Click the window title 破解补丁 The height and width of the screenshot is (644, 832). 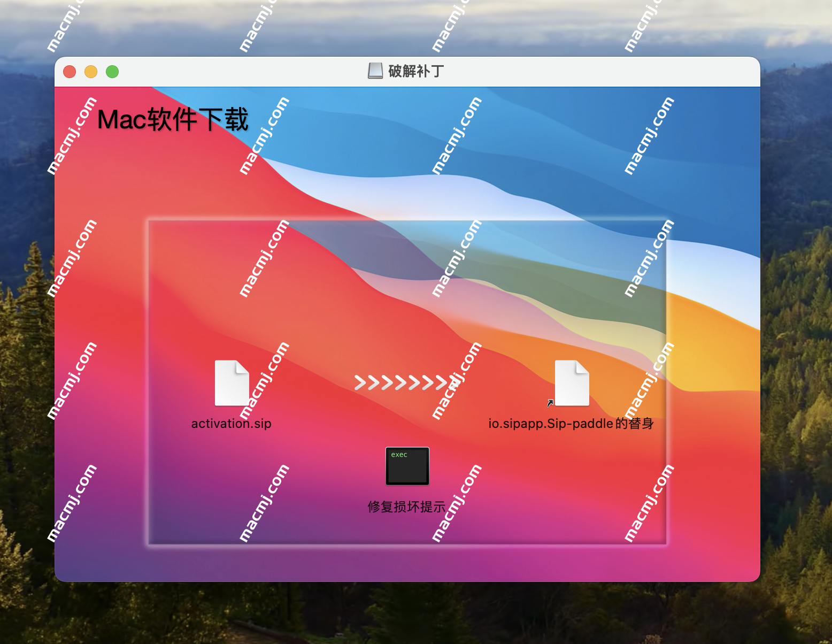pos(416,71)
